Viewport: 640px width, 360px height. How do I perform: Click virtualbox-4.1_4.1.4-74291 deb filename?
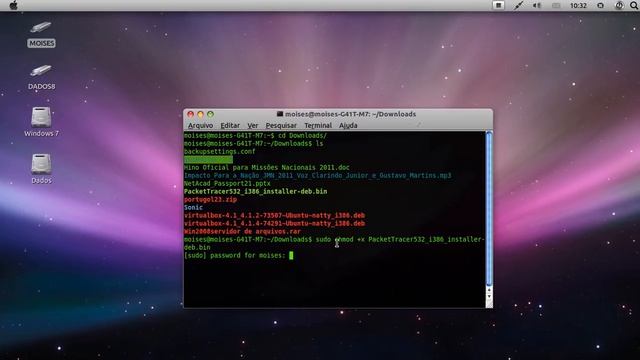pyautogui.click(x=274, y=224)
